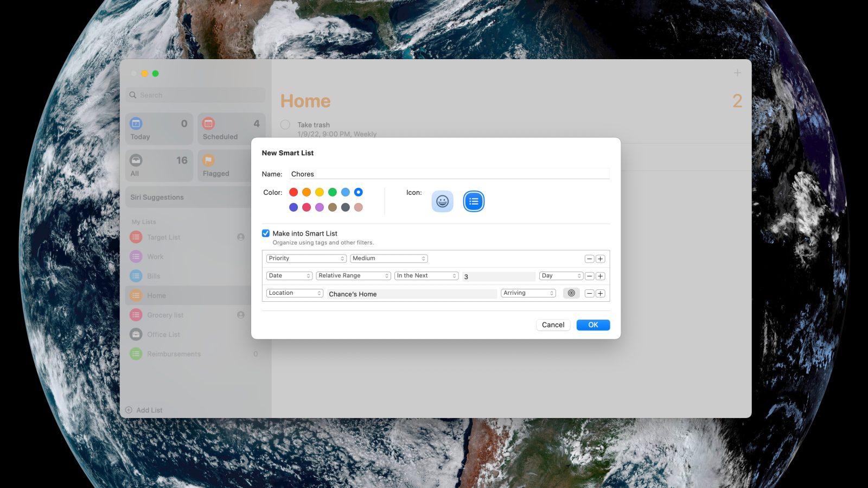Add a filter after the Priority row
This screenshot has height=488, width=868.
coord(600,259)
